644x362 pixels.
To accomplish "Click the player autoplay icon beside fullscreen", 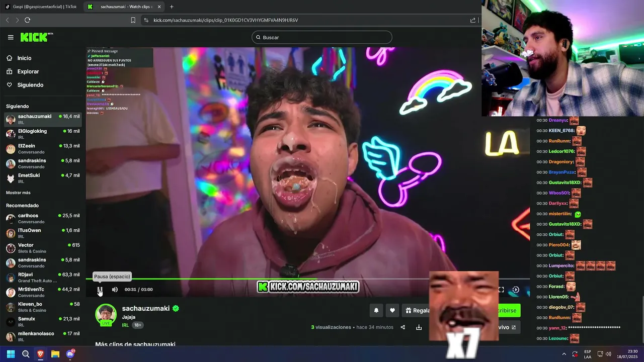I will 516,290.
